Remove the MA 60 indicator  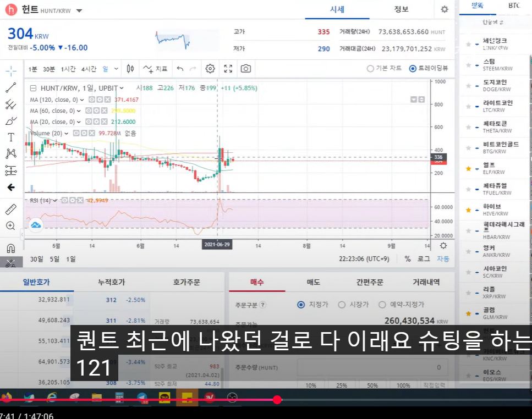click(x=104, y=111)
